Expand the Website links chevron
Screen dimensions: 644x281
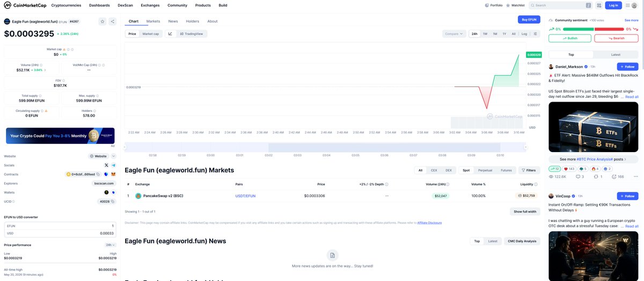[113, 156]
